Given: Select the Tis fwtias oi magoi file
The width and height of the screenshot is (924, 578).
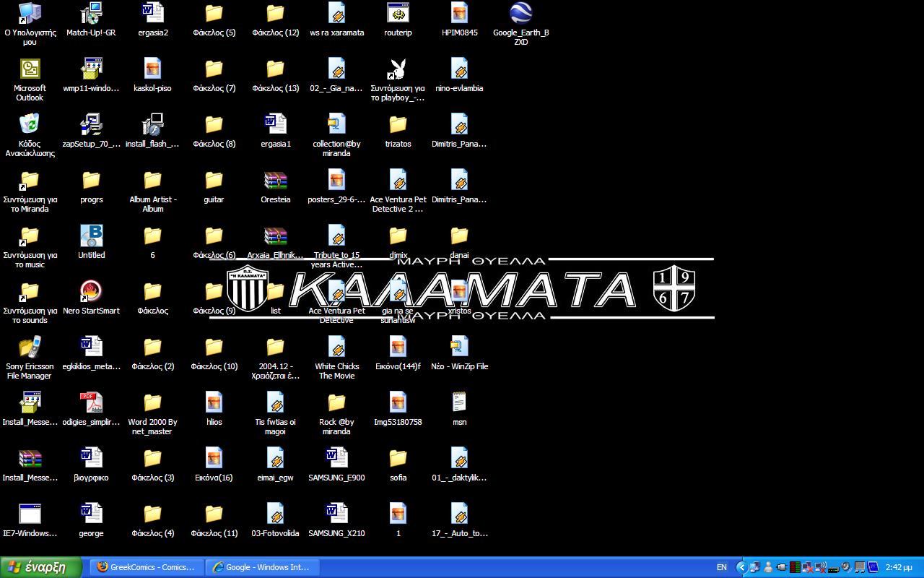Looking at the screenshot, I should (275, 402).
